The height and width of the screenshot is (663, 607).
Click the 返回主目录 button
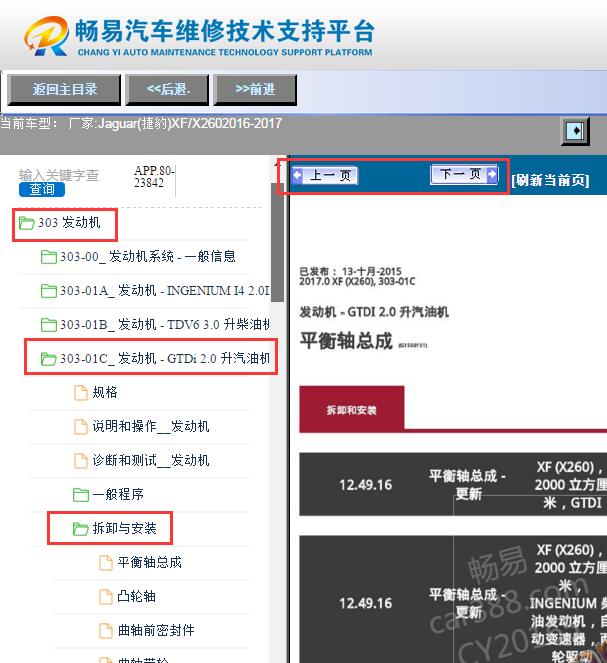click(64, 90)
